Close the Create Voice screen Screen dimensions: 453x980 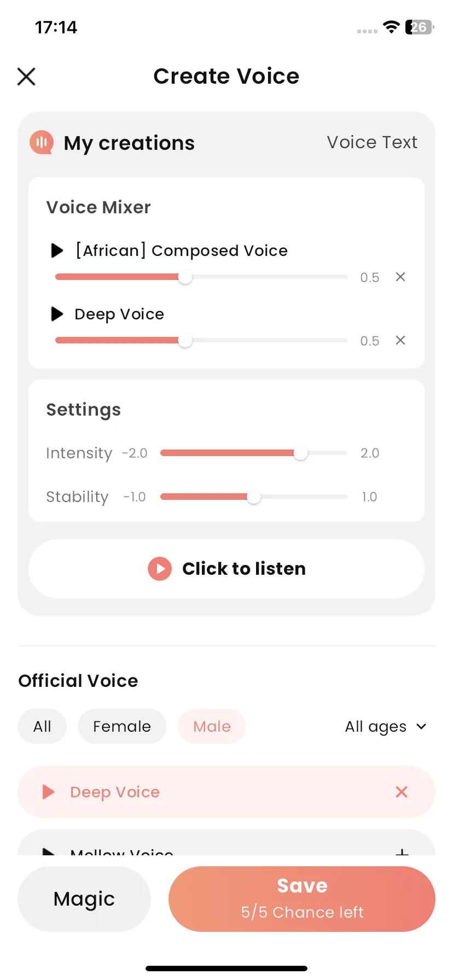(26, 77)
